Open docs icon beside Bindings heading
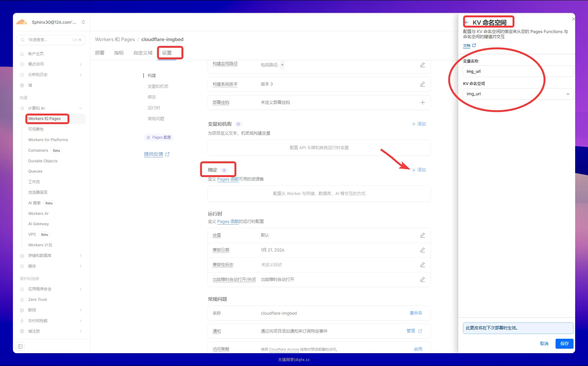 pyautogui.click(x=224, y=170)
